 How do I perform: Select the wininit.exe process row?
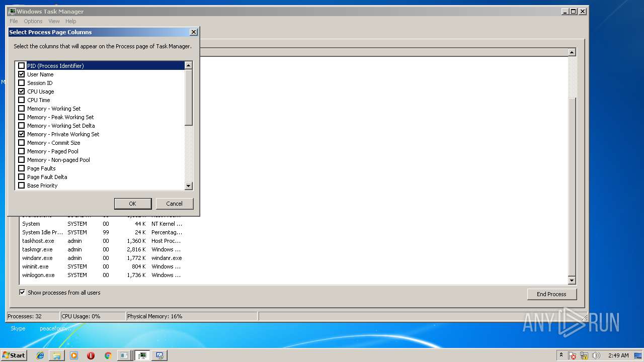102,266
